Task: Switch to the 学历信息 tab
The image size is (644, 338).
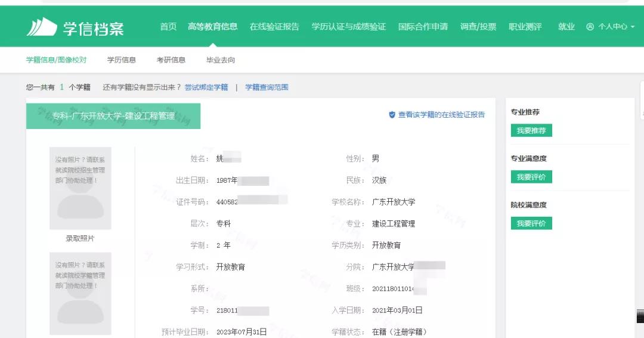Action: [122, 60]
